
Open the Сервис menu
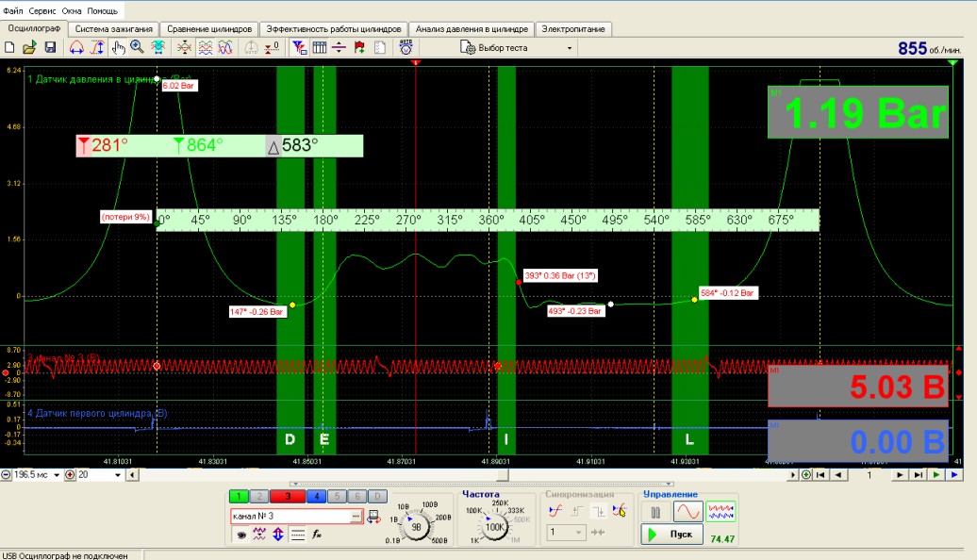[42, 10]
